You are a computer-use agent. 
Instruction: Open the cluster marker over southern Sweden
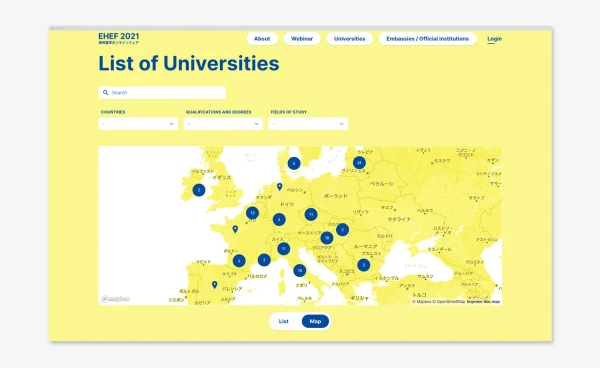point(294,163)
